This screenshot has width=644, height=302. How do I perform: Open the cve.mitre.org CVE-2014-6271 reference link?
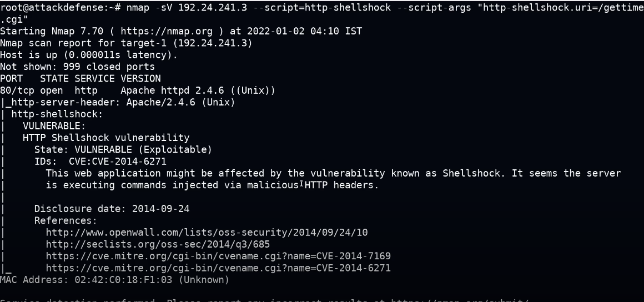coord(218,268)
